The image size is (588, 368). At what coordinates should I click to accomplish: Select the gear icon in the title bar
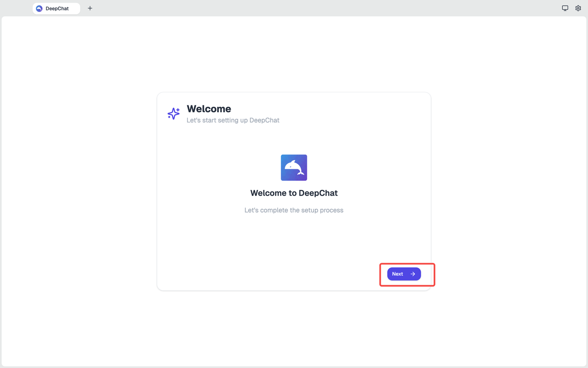[578, 8]
